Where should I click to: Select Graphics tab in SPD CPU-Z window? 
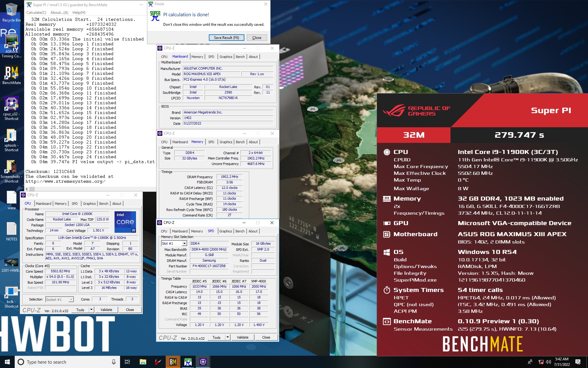click(226, 231)
